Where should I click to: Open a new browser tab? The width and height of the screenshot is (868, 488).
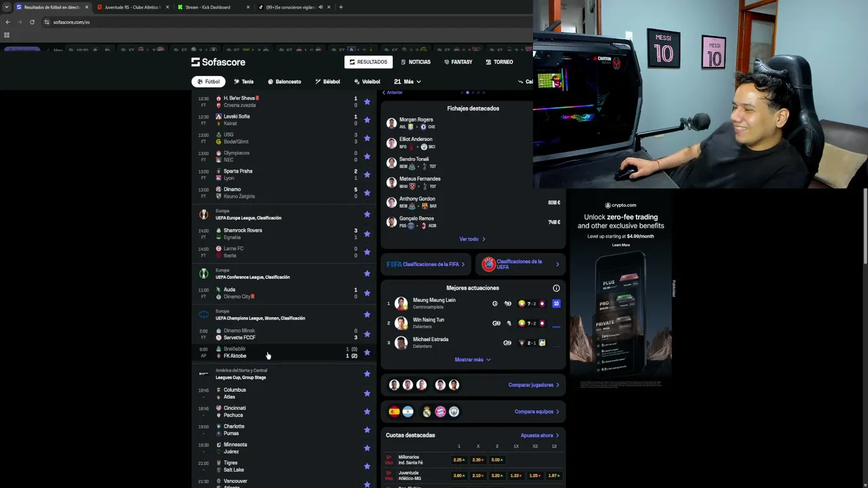pos(340,7)
